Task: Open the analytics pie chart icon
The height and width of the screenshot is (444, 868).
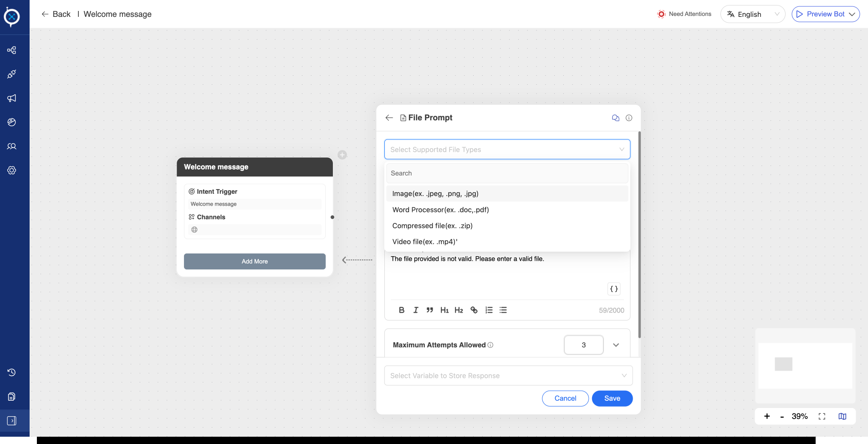Action: tap(12, 122)
